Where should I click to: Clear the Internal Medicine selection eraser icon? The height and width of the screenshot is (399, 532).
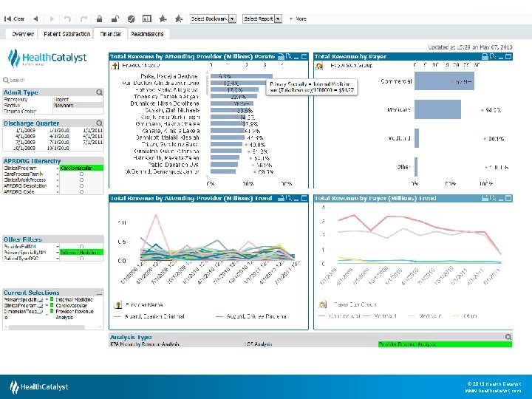point(40,300)
